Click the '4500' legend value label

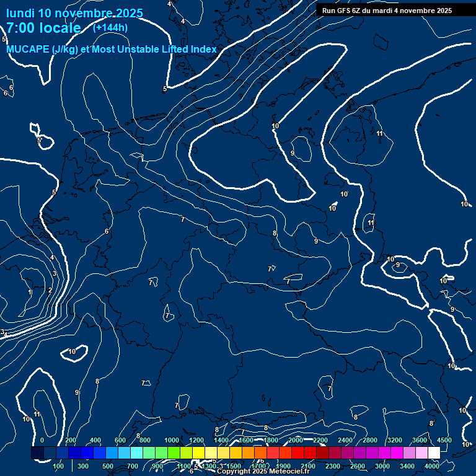click(x=444, y=440)
